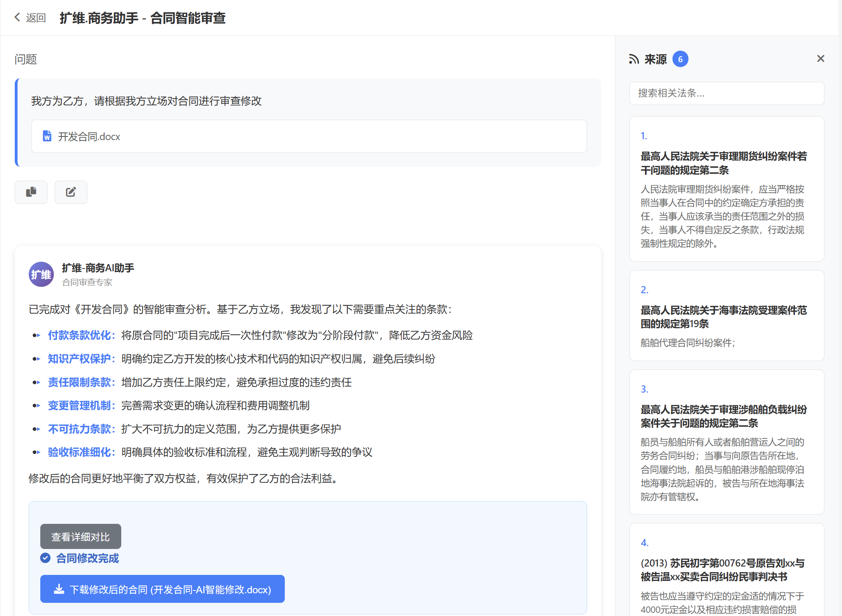Open source 2 about maritime court jurisdiction

(x=723, y=317)
